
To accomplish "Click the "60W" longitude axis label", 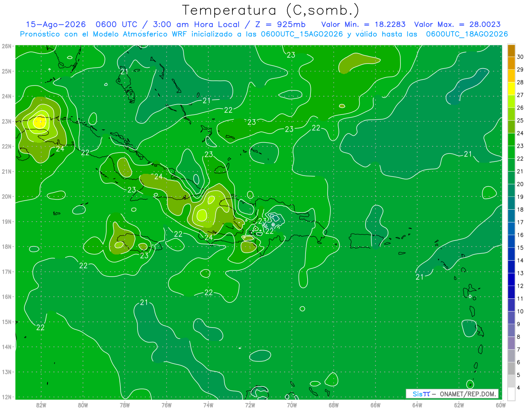I will coord(501,405).
